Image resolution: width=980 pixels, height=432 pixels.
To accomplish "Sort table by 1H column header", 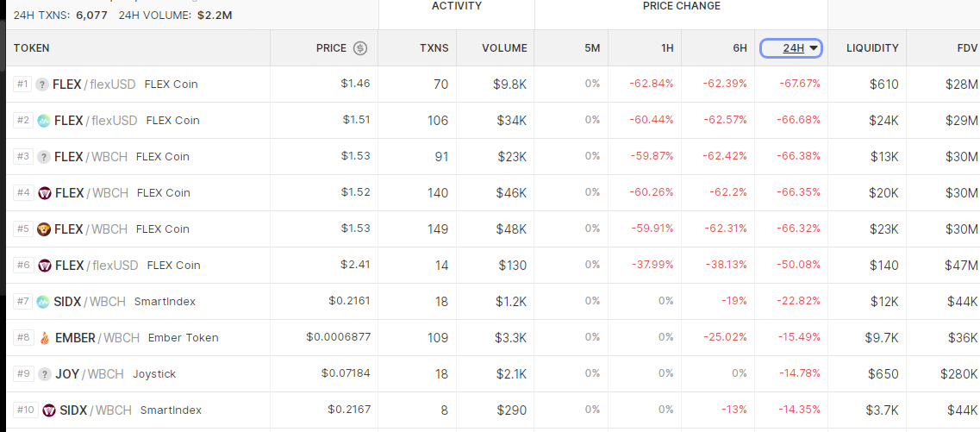I will click(x=667, y=48).
